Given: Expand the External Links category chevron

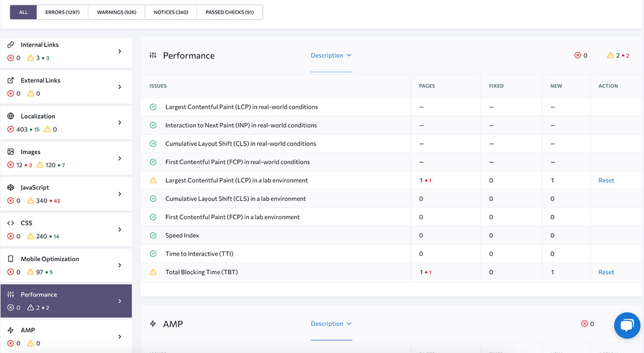Looking at the screenshot, I should click(120, 87).
